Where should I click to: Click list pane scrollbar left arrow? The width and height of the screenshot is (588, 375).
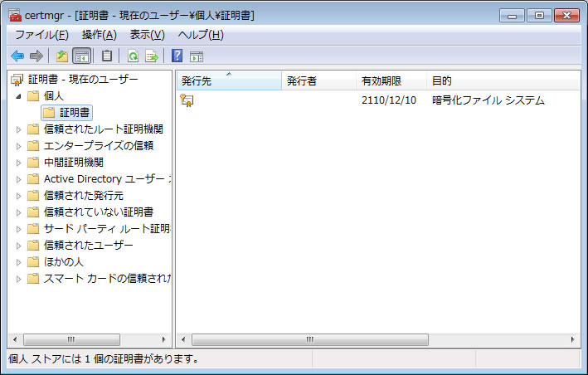pos(183,340)
